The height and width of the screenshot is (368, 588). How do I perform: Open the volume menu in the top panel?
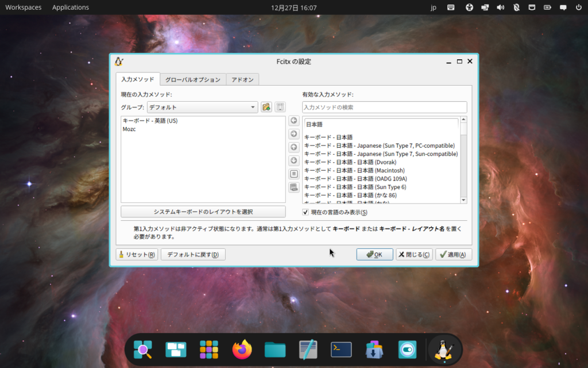click(x=500, y=7)
